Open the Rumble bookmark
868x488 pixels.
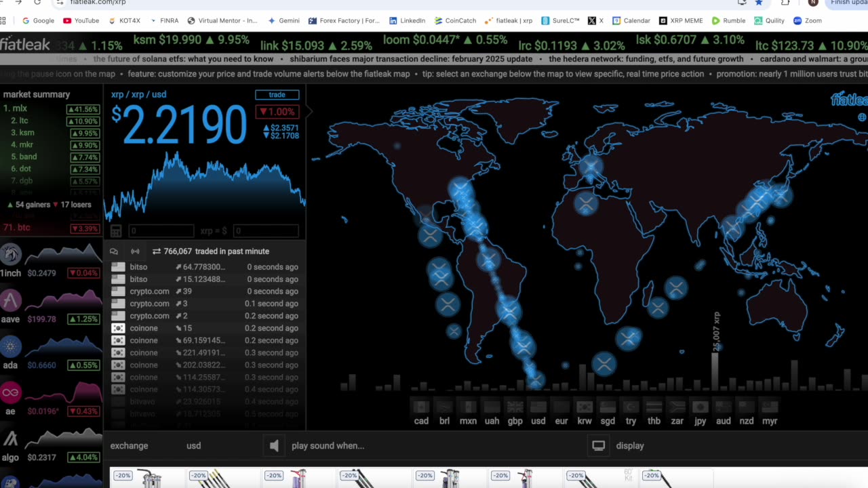tap(728, 20)
